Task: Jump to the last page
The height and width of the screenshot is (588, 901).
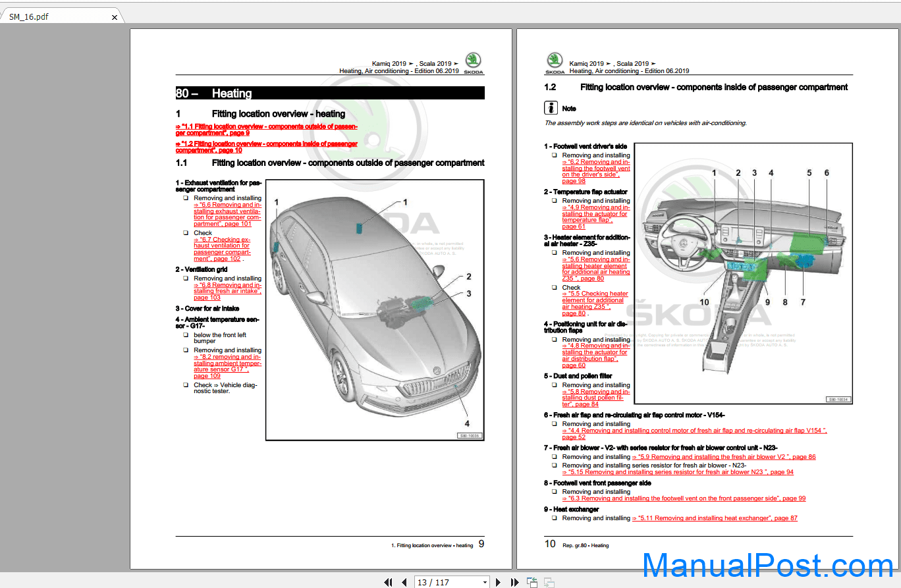Action: [x=514, y=582]
